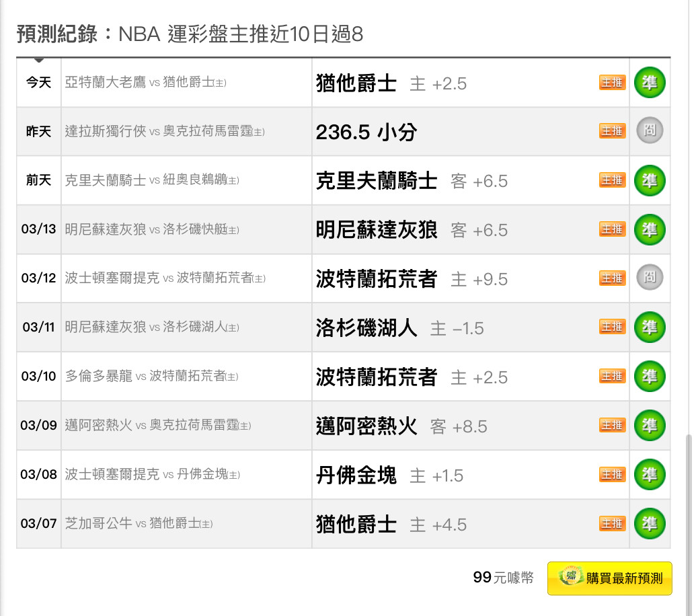Click the 03/12 date cell
Viewport: 698px width, 616px height.
[39, 278]
